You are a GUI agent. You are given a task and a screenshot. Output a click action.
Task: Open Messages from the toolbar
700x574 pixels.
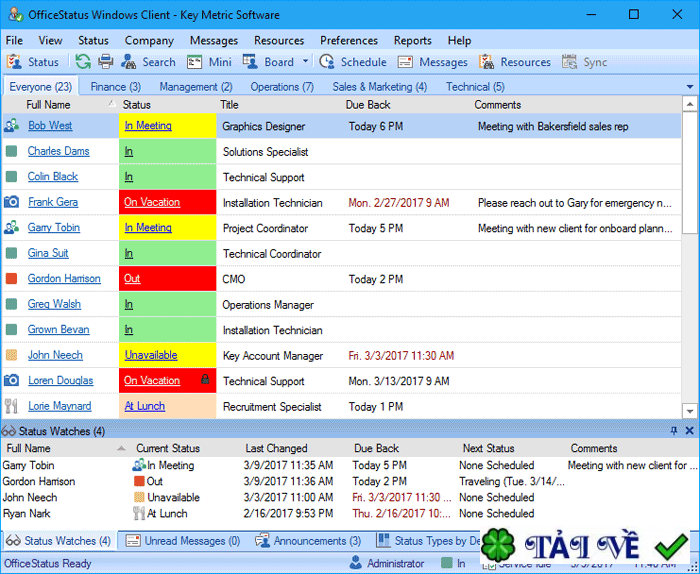point(432,62)
